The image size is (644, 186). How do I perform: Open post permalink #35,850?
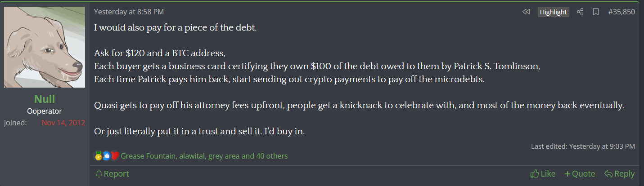[x=621, y=12]
